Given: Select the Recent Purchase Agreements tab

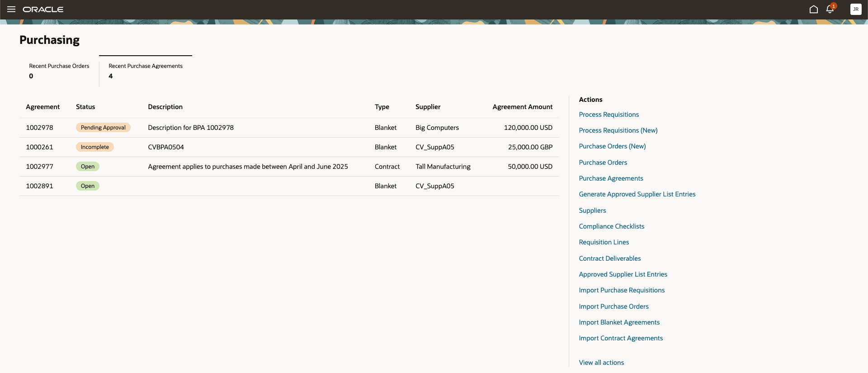Looking at the screenshot, I should (x=146, y=71).
